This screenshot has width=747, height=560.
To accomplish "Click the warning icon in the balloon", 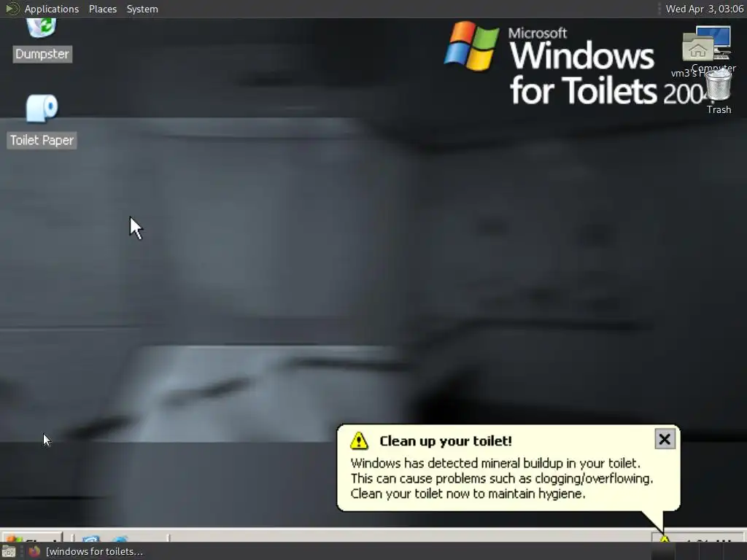I will 359,441.
